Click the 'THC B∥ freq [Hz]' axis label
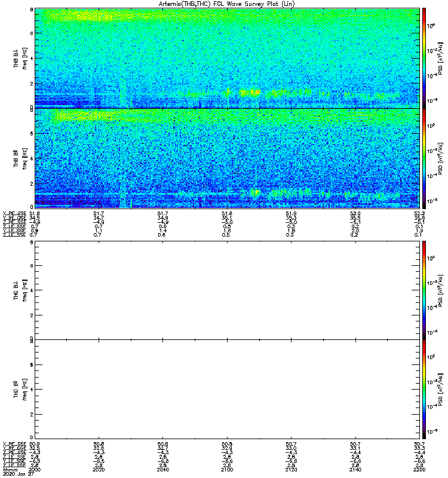 click(x=20, y=390)
